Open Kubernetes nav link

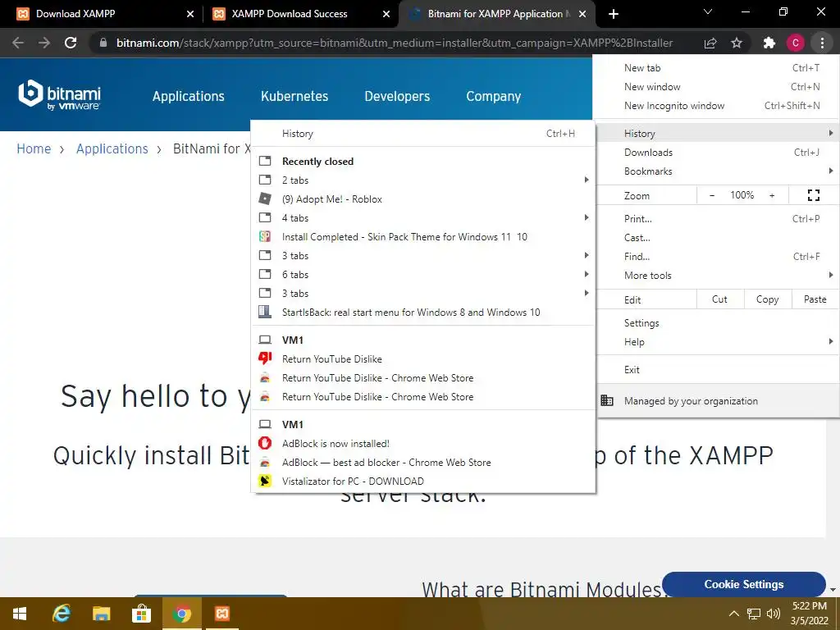(294, 97)
